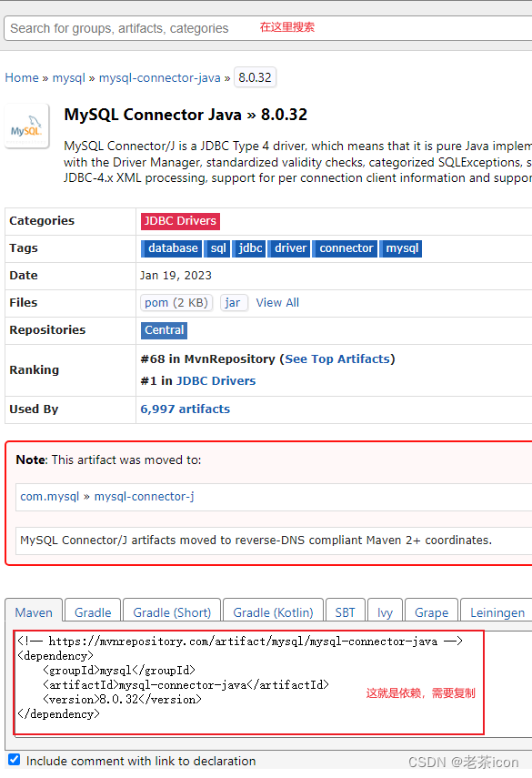
Task: Open the 6,997 artifacts link
Action: (x=185, y=409)
